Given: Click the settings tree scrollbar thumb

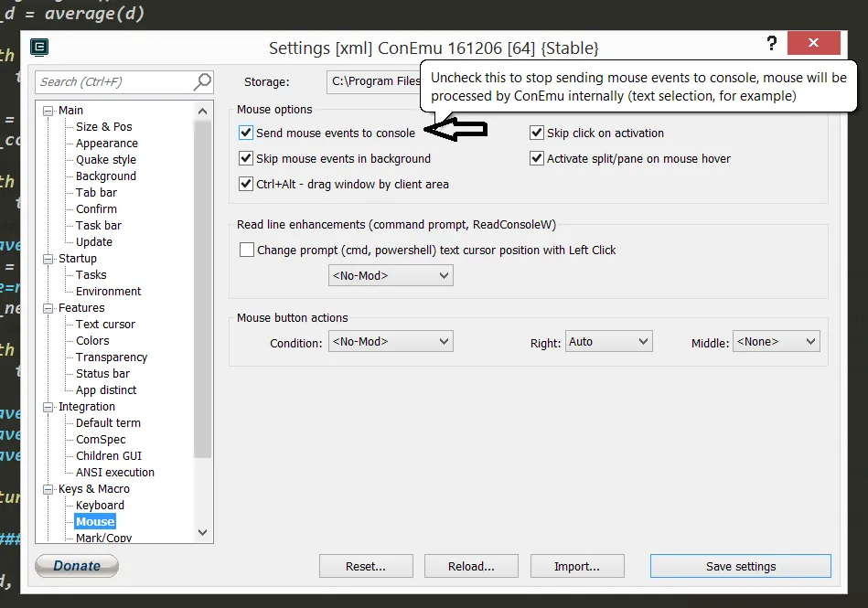Looking at the screenshot, I should point(203,289).
